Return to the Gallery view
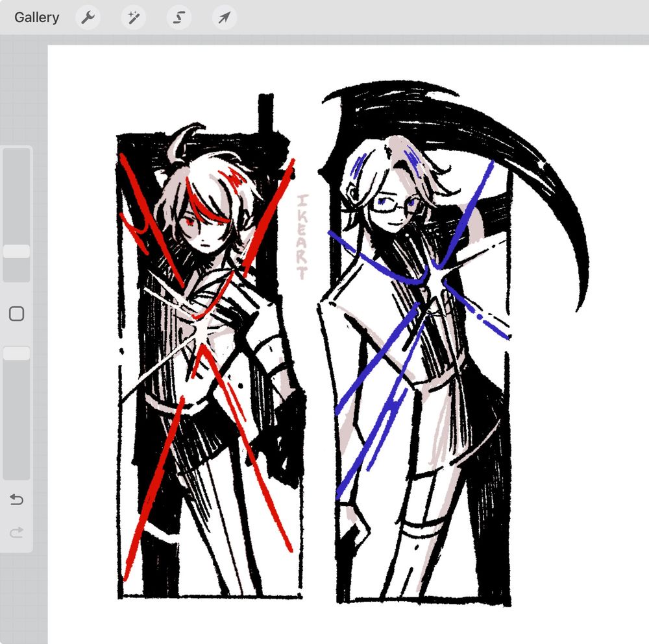Viewport: 649px width, 644px height. point(36,18)
